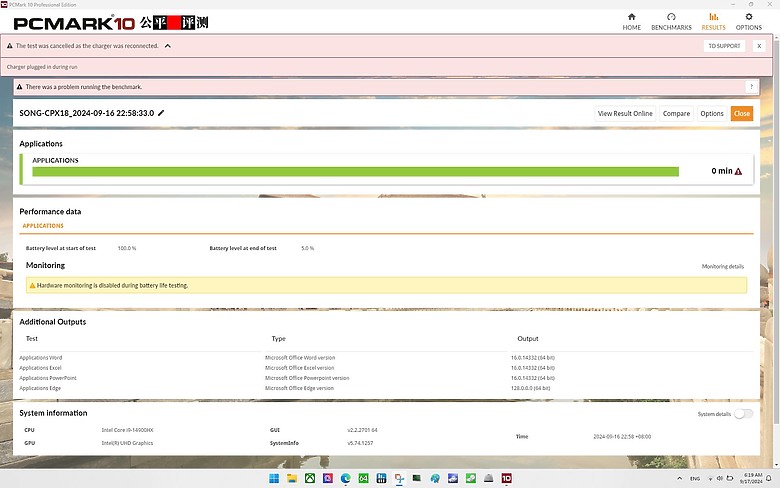This screenshot has width=780, height=488.
Task: Open the PCMark 10 taskbar icon
Action: 506,479
